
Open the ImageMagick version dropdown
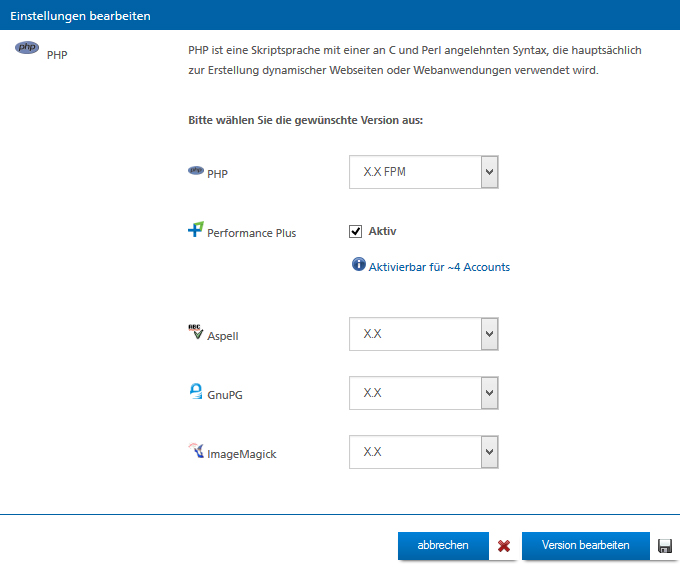tap(424, 452)
